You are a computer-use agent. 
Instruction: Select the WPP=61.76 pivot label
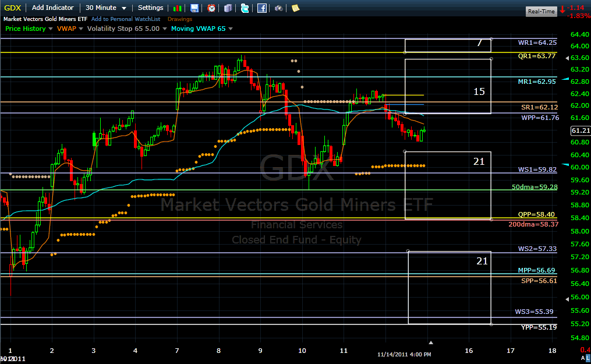tap(540, 118)
